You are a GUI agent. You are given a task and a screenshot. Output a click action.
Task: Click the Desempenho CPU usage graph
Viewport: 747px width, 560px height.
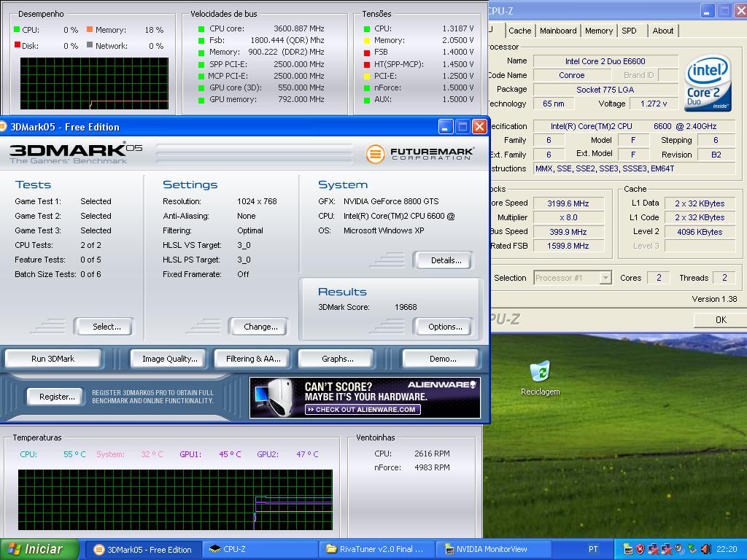pyautogui.click(x=94, y=83)
